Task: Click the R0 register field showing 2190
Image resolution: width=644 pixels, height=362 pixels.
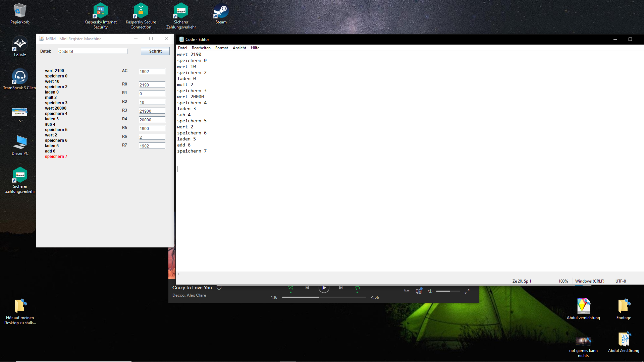Action: pos(152,85)
